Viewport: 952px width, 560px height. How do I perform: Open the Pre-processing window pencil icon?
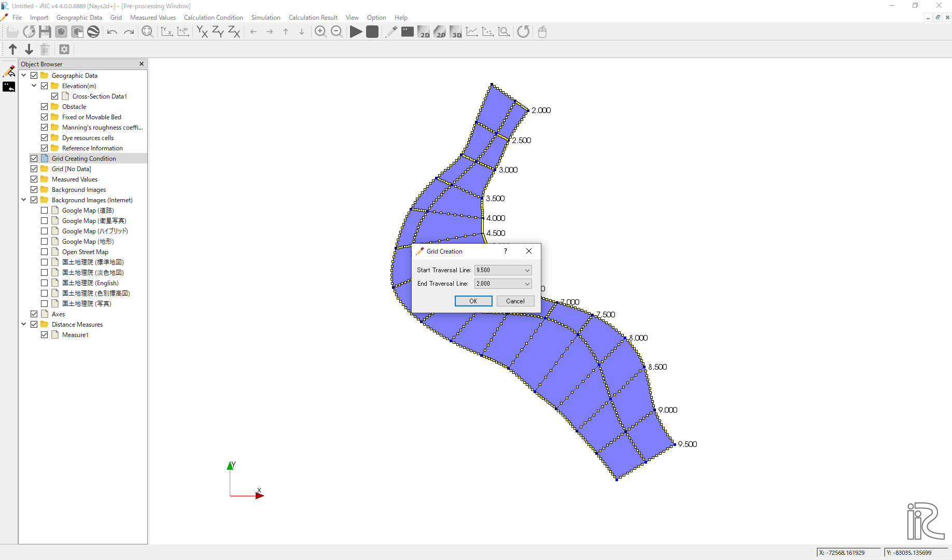[391, 32]
